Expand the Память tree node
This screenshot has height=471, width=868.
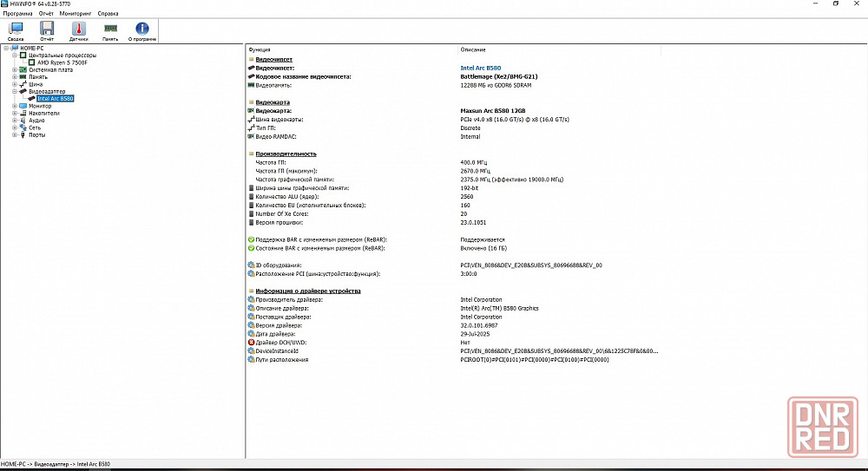[x=15, y=77]
